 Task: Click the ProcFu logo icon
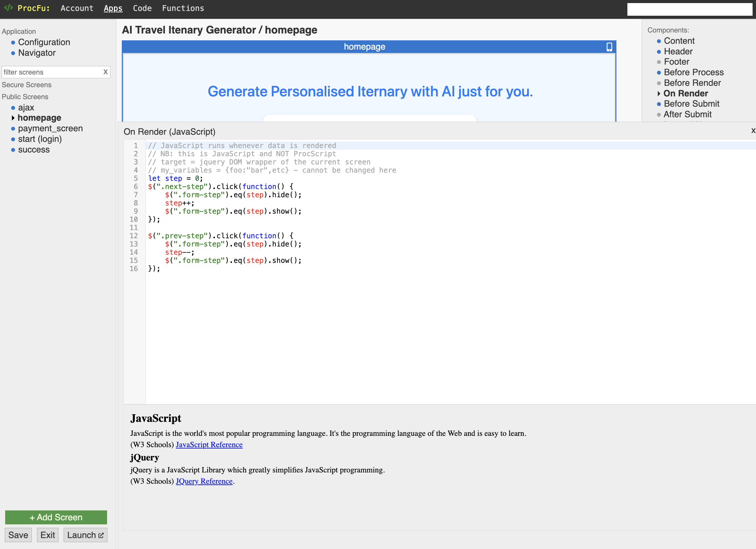click(x=9, y=8)
